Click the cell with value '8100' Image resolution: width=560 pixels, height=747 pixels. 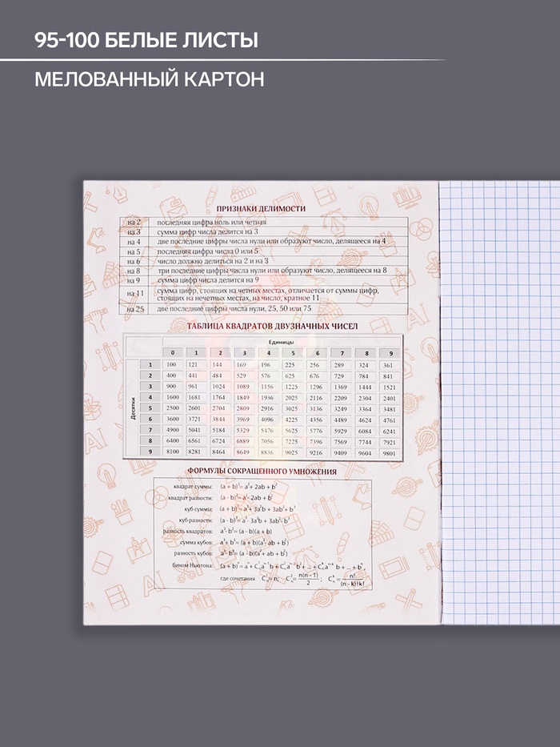click(x=172, y=451)
